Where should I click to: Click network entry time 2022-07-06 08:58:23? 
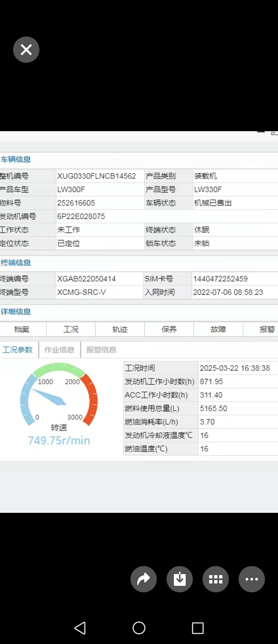pyautogui.click(x=228, y=292)
